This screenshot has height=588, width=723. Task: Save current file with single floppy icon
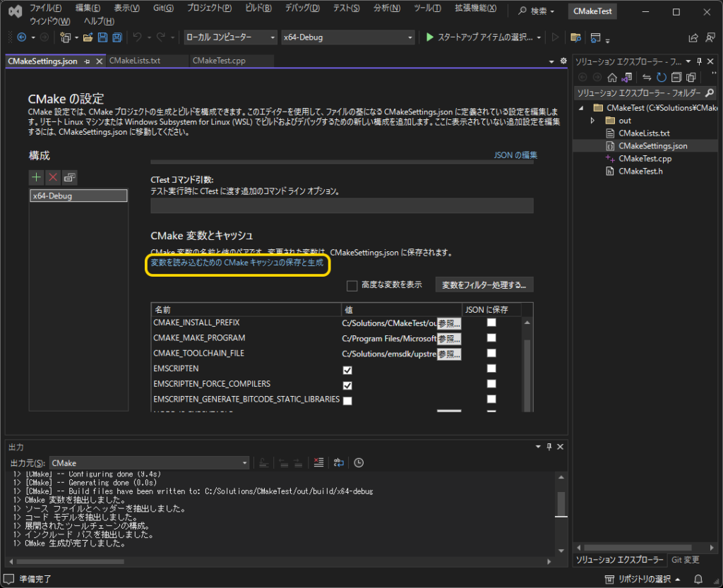coord(102,37)
